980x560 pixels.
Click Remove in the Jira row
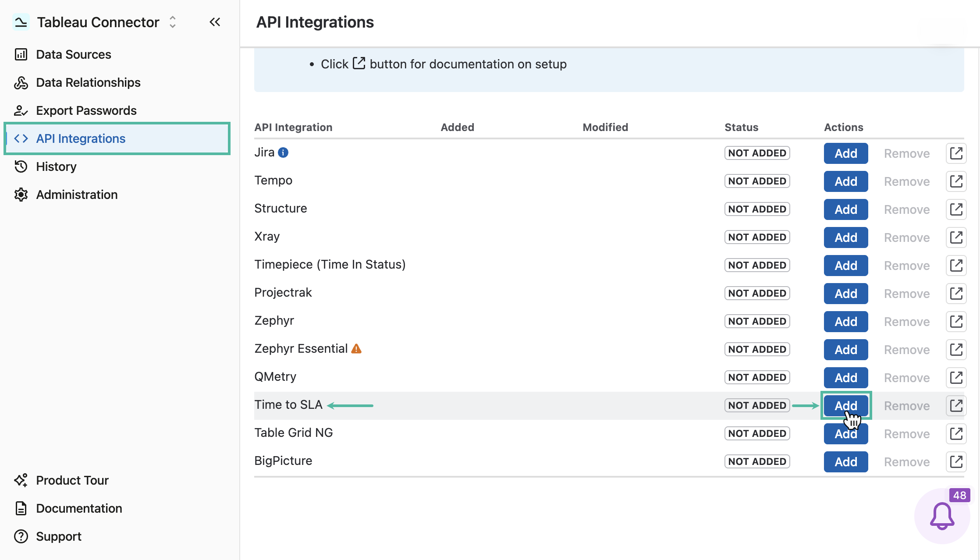click(907, 153)
